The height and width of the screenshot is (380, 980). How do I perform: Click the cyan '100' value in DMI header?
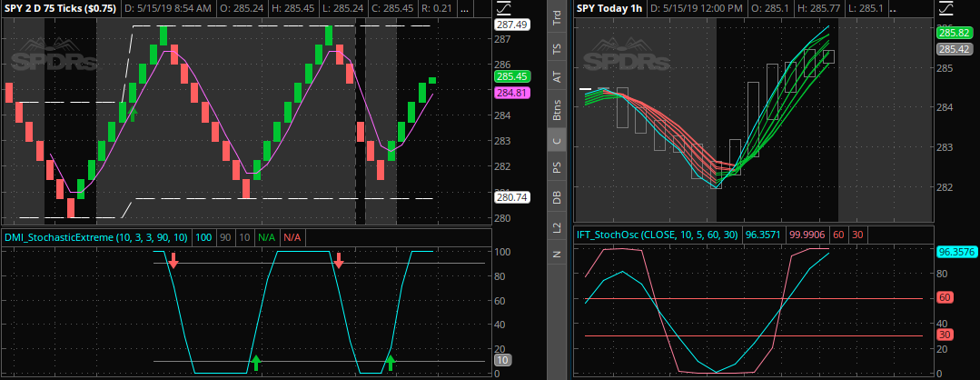202,237
